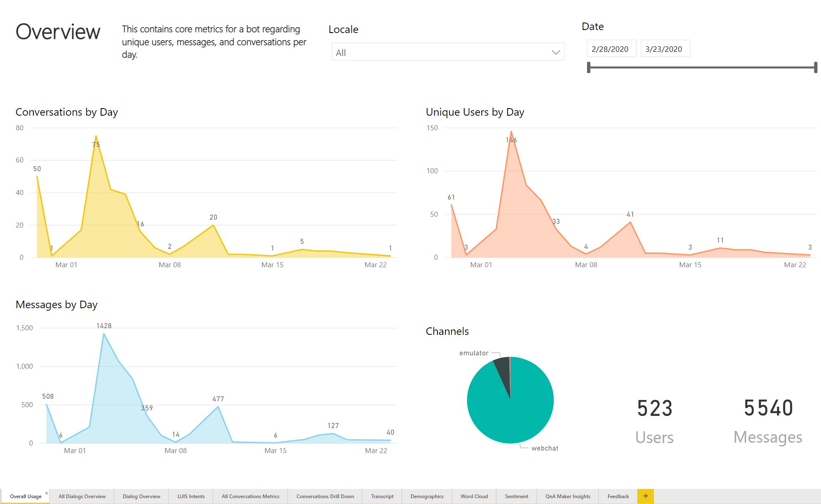
Task: Close the Overall Usage tab with x
Action: (x=46, y=493)
